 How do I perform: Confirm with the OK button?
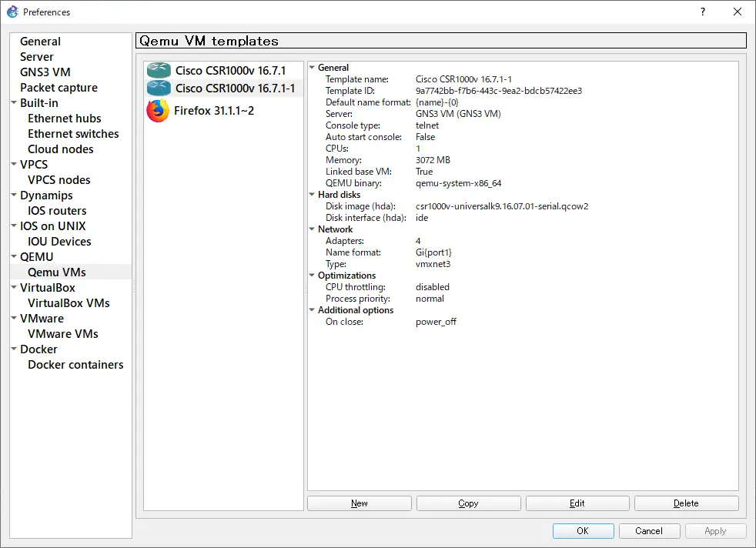[583, 530]
